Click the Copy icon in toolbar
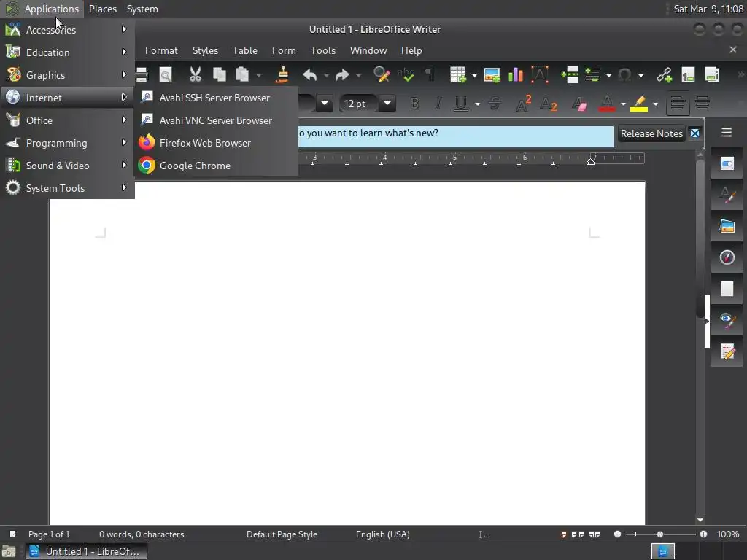Image resolution: width=747 pixels, height=560 pixels. tap(219, 75)
